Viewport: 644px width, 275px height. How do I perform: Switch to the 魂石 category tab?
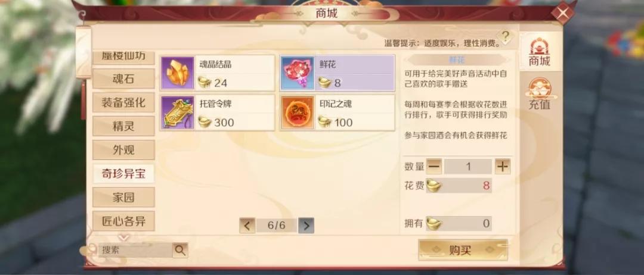[x=123, y=79]
